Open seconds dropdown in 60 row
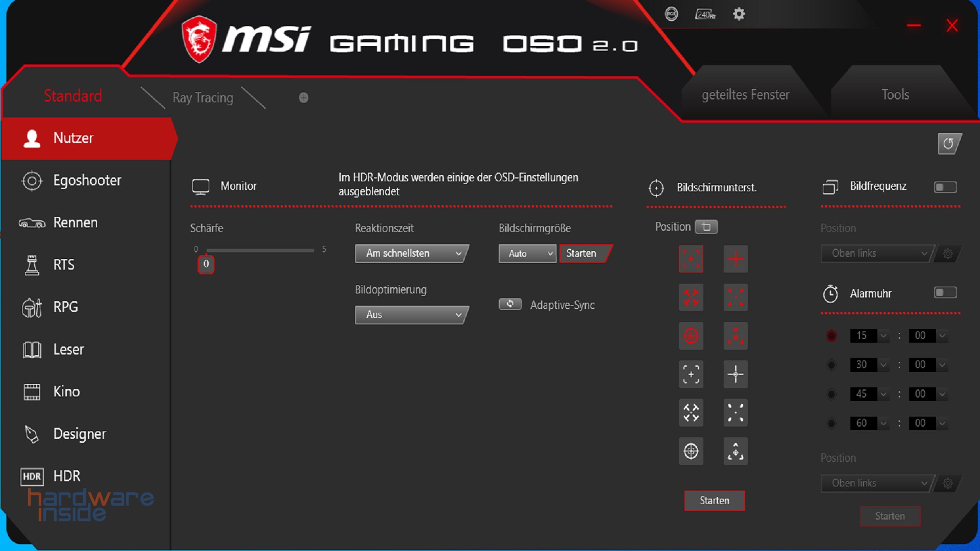Viewport: 980px width, 551px height. pyautogui.click(x=928, y=423)
